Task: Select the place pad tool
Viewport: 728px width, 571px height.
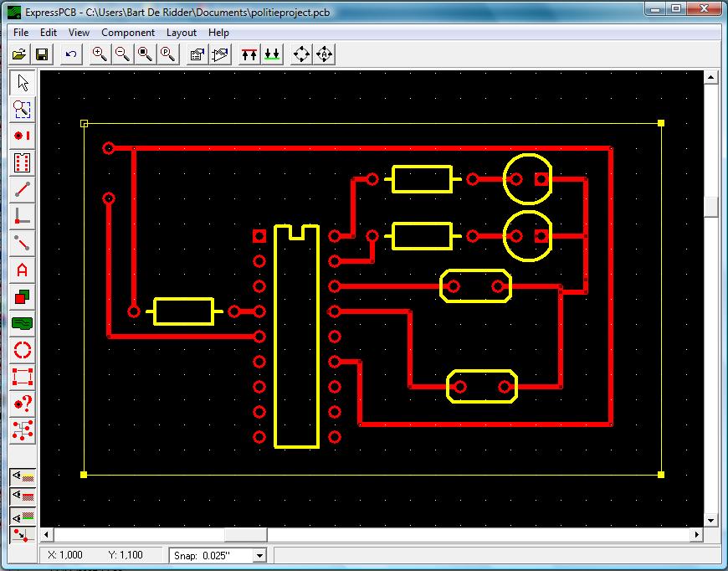Action: [23, 135]
